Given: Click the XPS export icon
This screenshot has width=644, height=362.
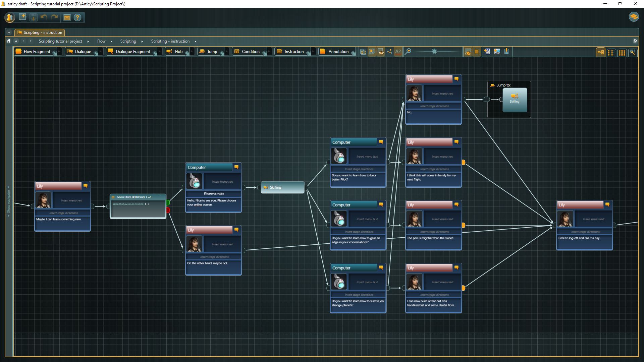Looking at the screenshot, I should tap(497, 52).
